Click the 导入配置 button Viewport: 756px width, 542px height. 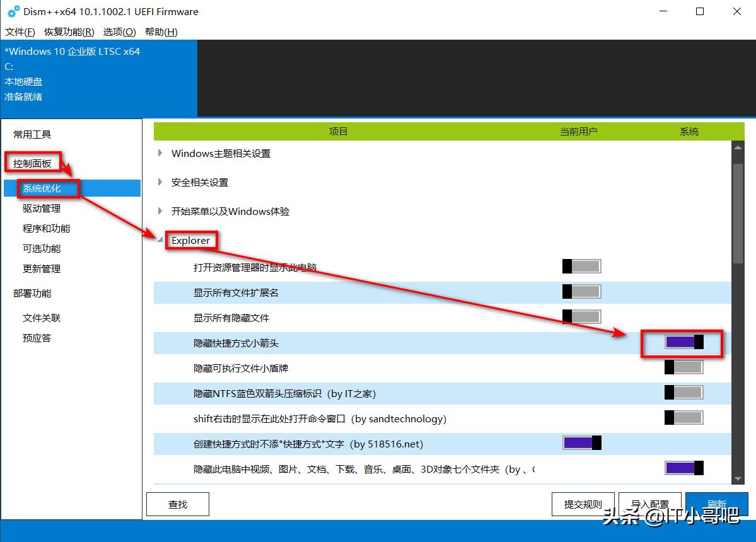click(650, 504)
